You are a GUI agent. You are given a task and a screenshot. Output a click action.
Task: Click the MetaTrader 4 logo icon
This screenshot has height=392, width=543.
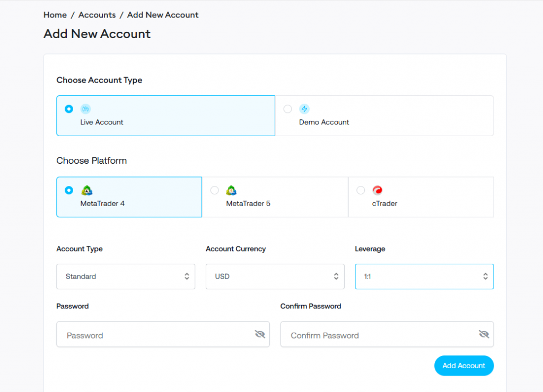pyautogui.click(x=86, y=190)
